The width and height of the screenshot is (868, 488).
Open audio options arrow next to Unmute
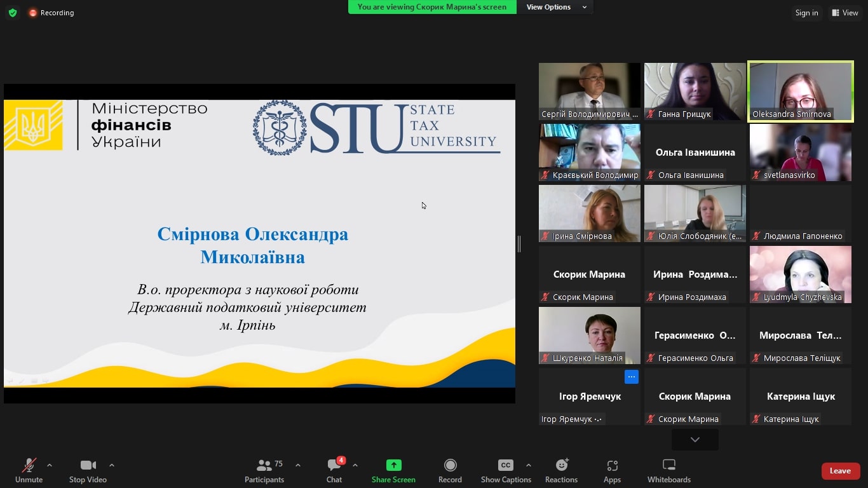[50, 465]
